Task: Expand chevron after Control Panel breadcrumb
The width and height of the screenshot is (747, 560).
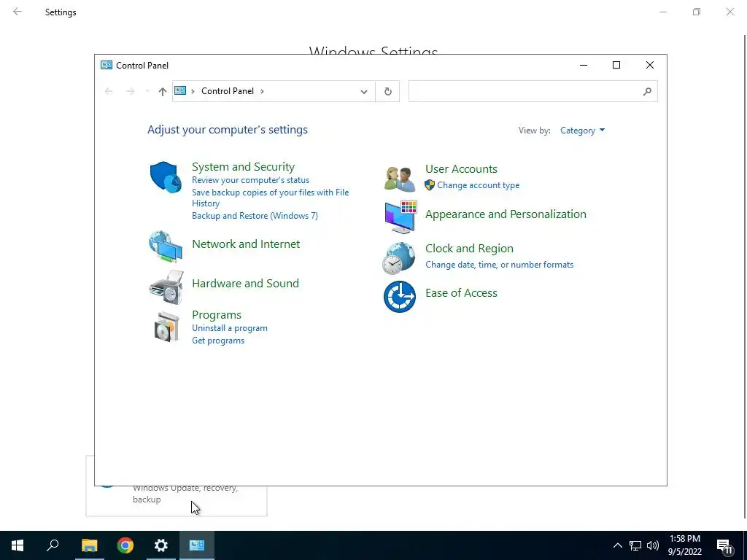Action: coord(262,91)
